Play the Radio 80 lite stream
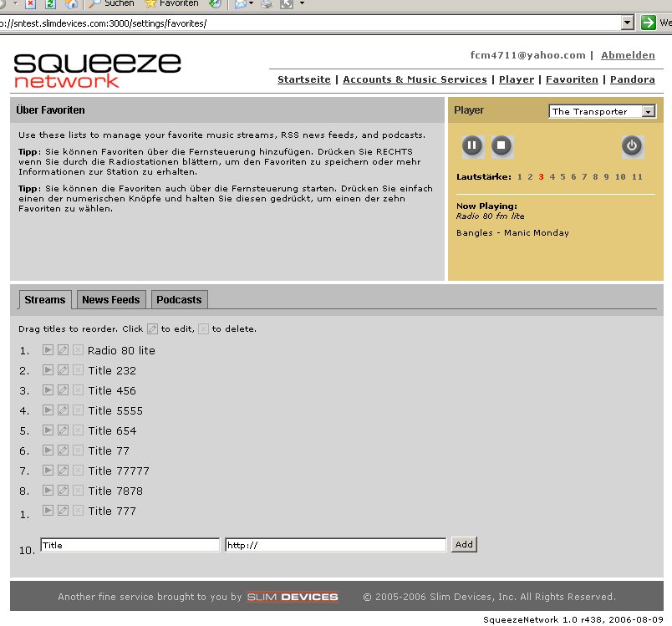Image resolution: width=672 pixels, height=626 pixels. click(x=48, y=350)
